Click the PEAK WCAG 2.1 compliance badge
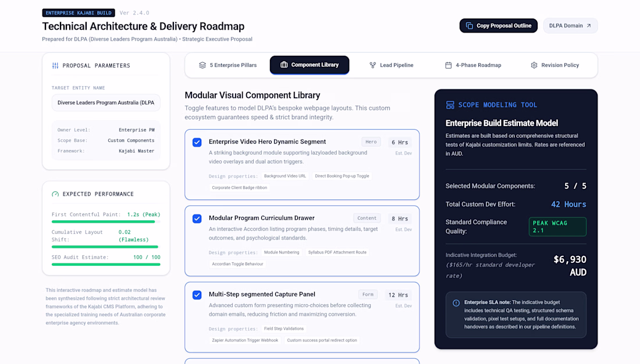Screen dimensions: 640x364 click(x=557, y=227)
